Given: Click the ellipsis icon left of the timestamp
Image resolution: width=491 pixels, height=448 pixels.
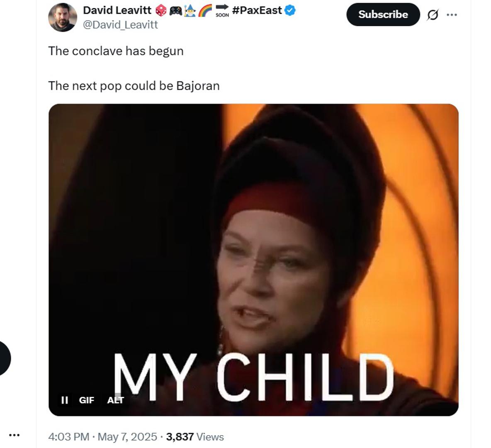Looking at the screenshot, I should tap(15, 435).
